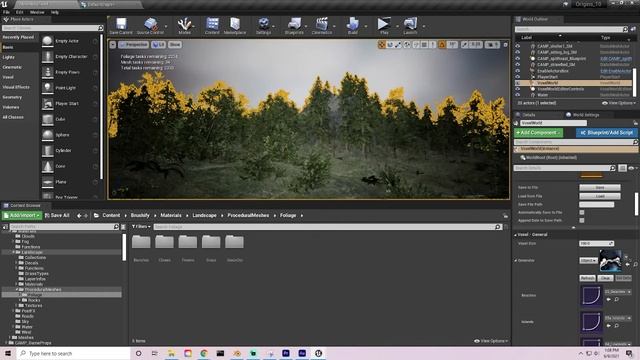
Task: Open the Add/Import dropdown
Action: [22, 216]
